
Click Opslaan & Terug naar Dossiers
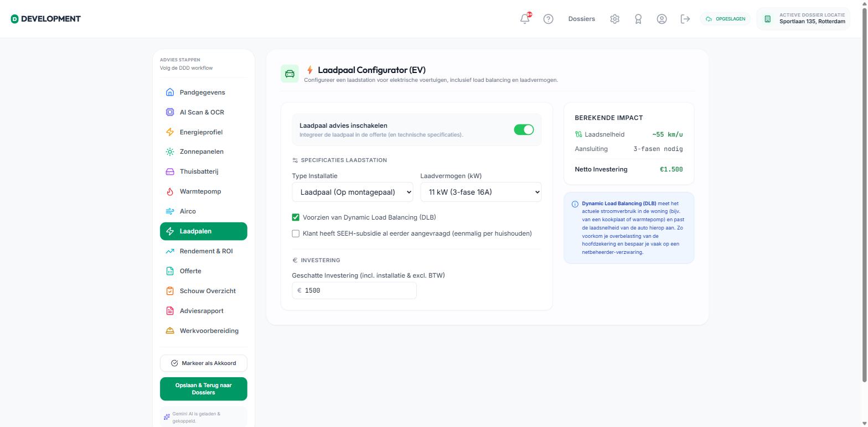point(204,389)
